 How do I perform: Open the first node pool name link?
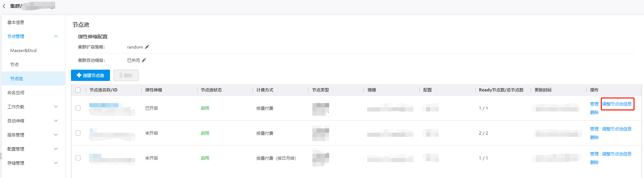104,105
